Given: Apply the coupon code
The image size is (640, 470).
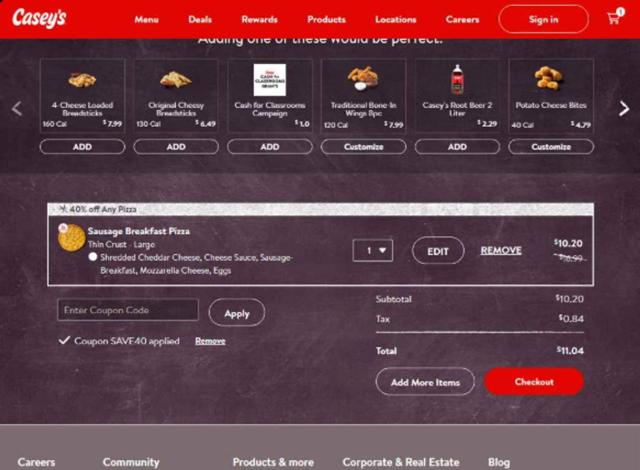Looking at the screenshot, I should 237,313.
